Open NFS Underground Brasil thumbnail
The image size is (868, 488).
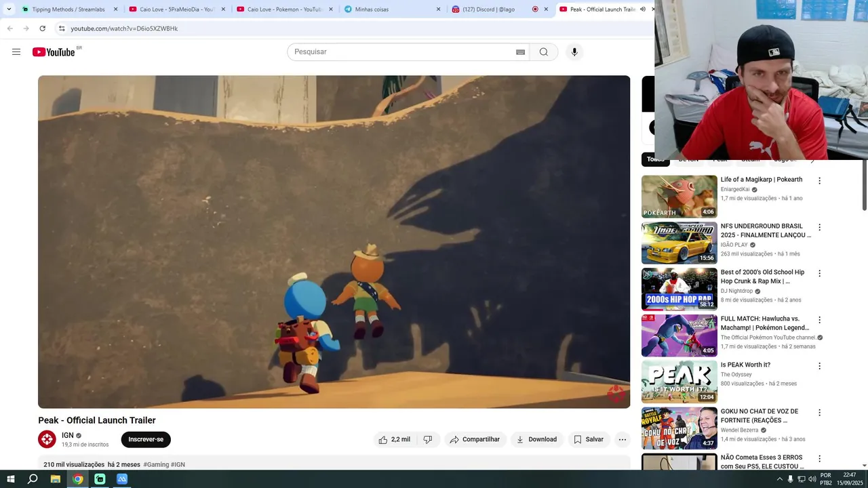click(x=679, y=243)
